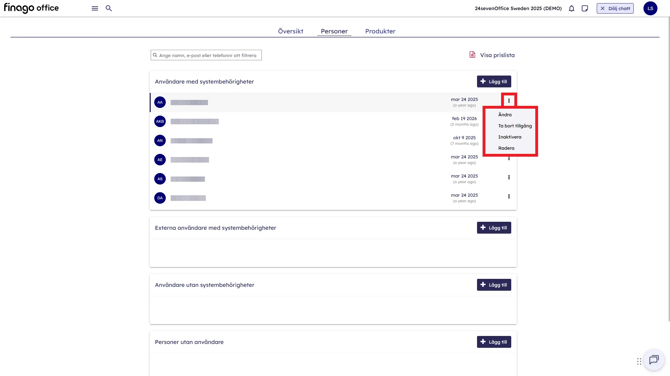
Task: Grab the dotted handle beside chat widget
Action: (639, 361)
